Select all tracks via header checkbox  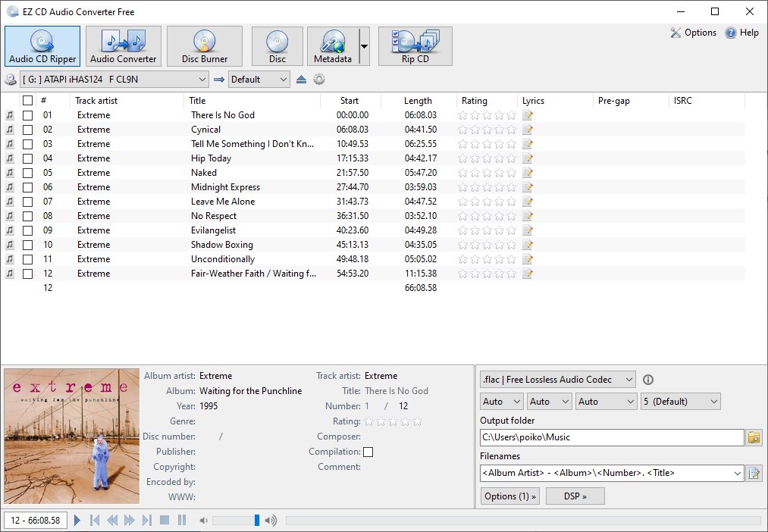[27, 100]
